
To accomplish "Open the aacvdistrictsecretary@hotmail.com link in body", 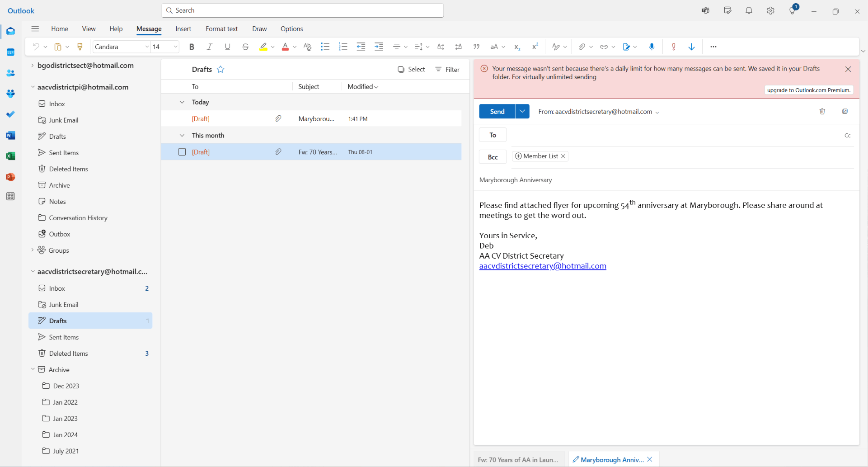I will (x=543, y=266).
